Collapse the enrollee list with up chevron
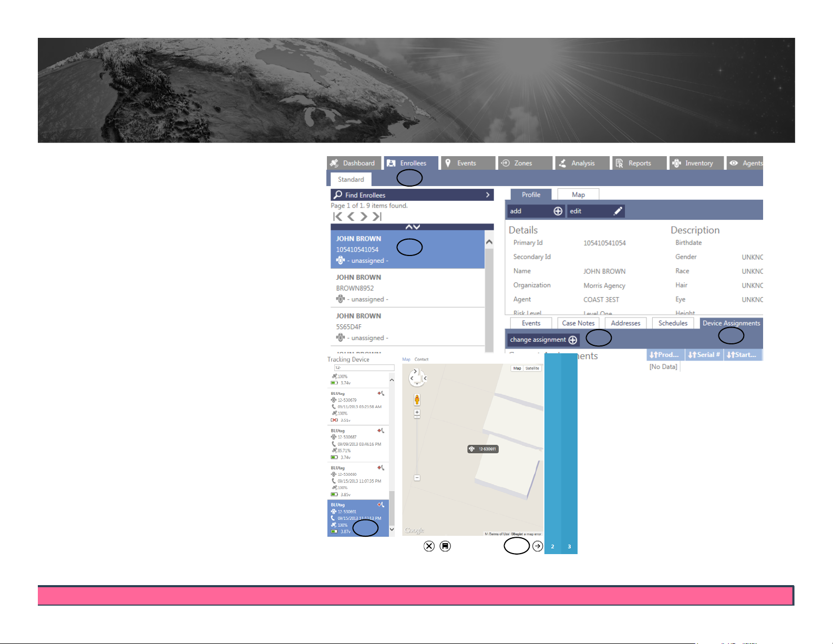Screen dimensions: 833x644 click(408, 227)
